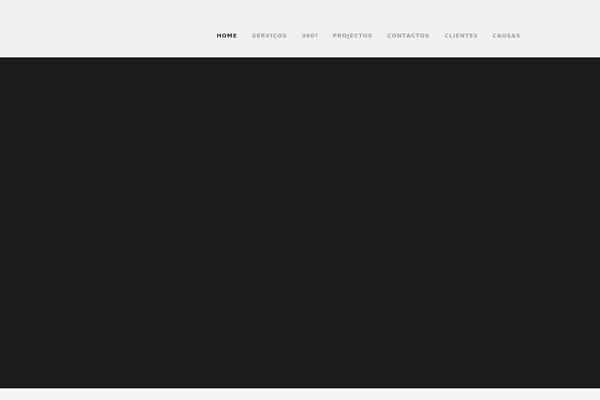Open the SERVIÇOS menu item

pos(269,36)
